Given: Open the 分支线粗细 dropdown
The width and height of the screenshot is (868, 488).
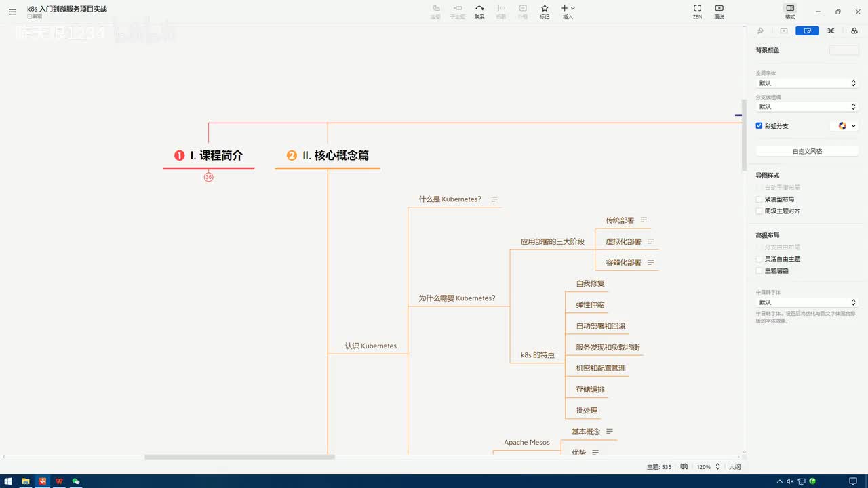Looking at the screenshot, I should [807, 106].
